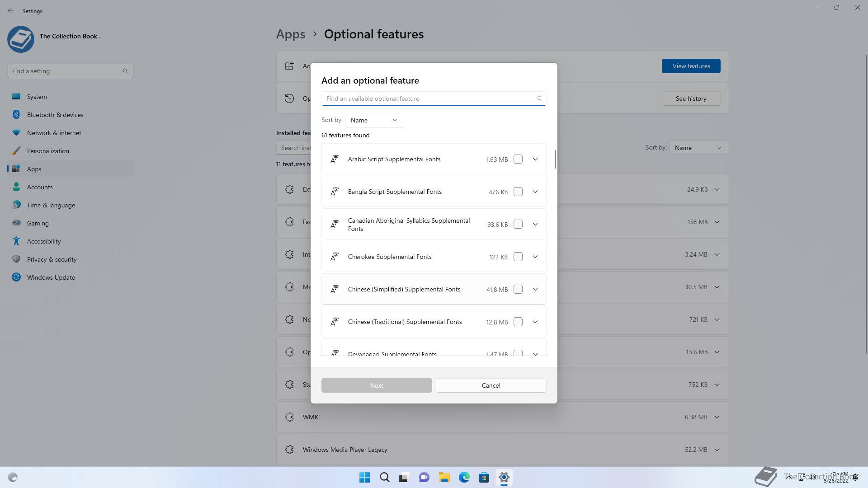Launch Microsoft Edge from the taskbar
868x488 pixels.
(464, 477)
